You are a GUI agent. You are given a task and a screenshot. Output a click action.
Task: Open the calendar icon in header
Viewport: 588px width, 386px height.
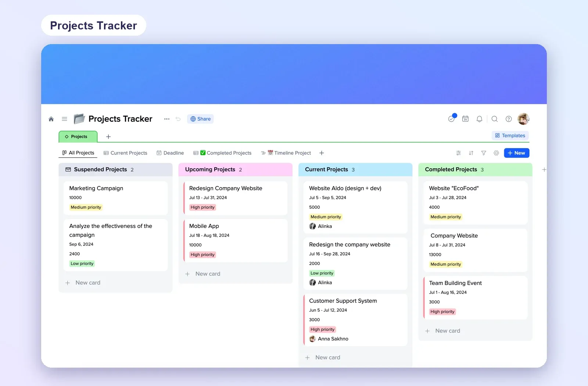click(x=465, y=119)
